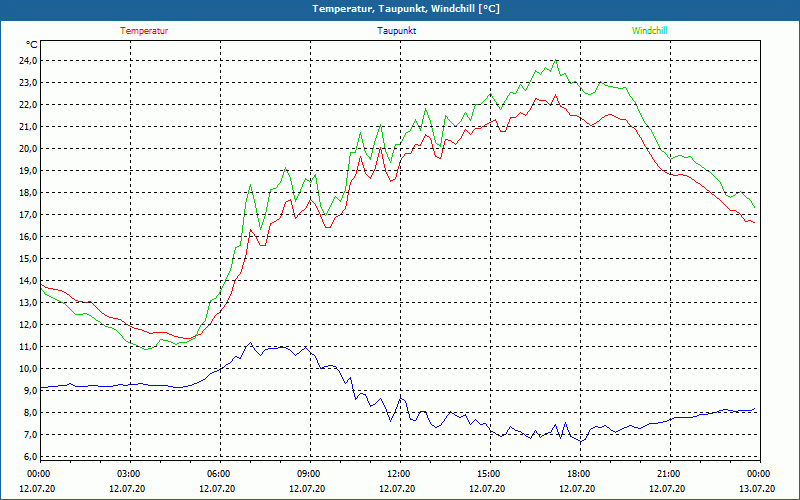Click the 13.07.20 date label
Image resolution: width=800 pixels, height=500 pixels.
coord(757,489)
